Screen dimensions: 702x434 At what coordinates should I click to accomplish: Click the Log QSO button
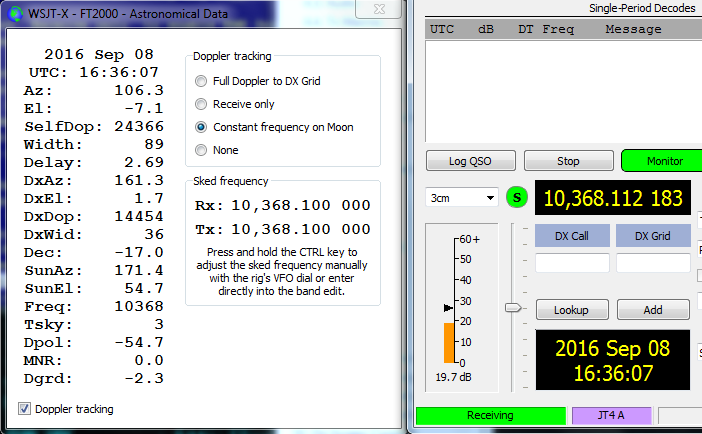(x=471, y=161)
